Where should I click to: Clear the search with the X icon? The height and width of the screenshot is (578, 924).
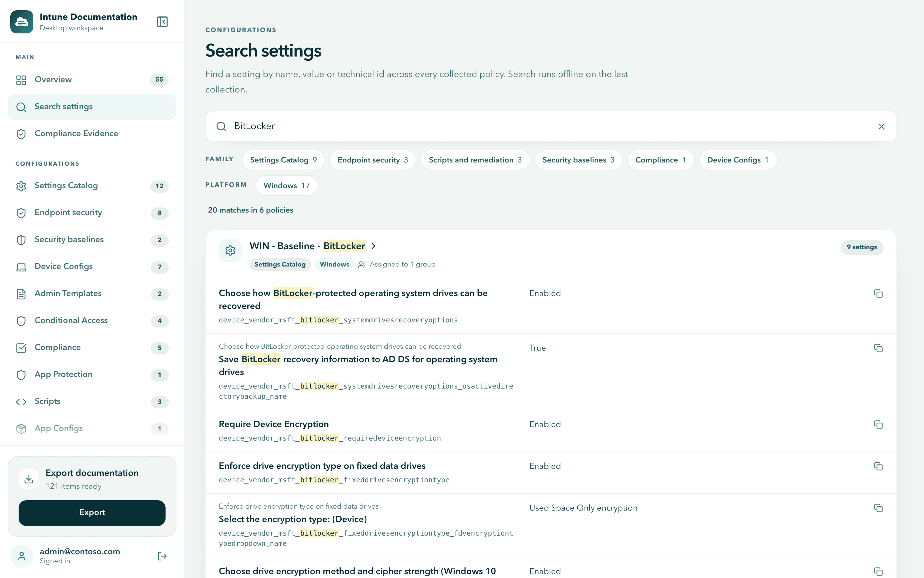click(882, 127)
